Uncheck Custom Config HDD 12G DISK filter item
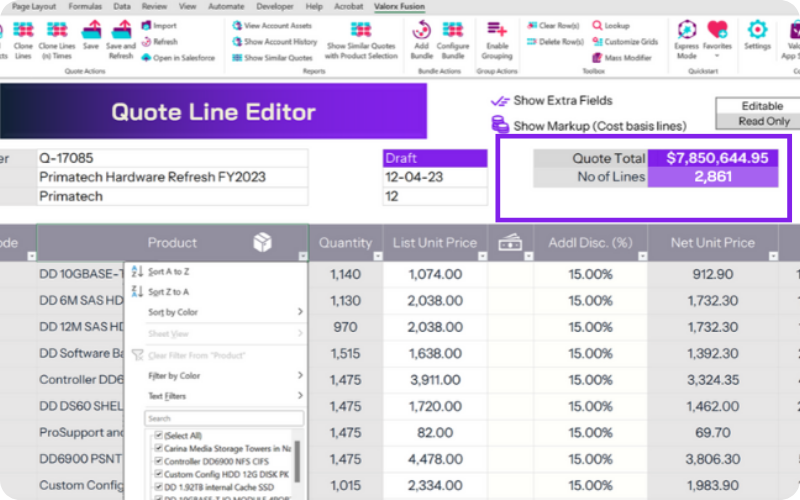 coord(159,473)
